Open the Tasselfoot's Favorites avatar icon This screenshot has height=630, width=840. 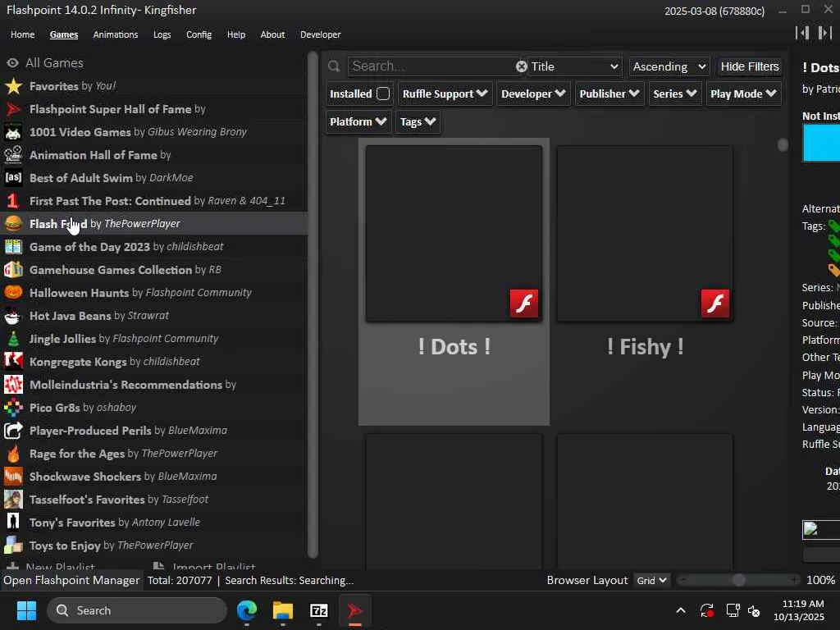tap(13, 500)
